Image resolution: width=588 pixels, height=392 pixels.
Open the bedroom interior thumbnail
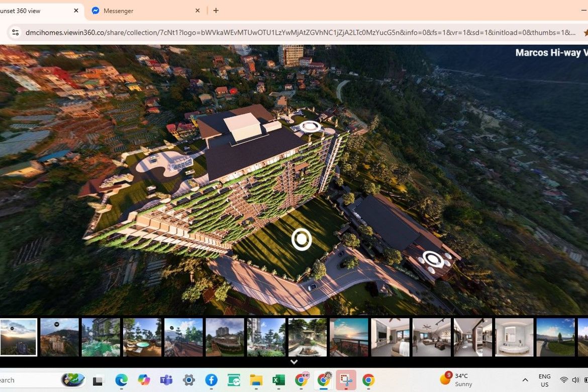(x=390, y=337)
